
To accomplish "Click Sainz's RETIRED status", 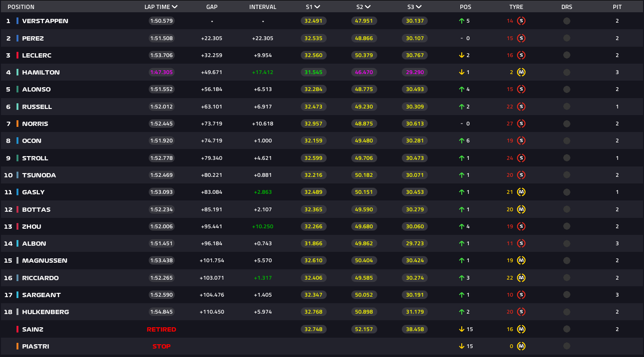I will (x=161, y=329).
